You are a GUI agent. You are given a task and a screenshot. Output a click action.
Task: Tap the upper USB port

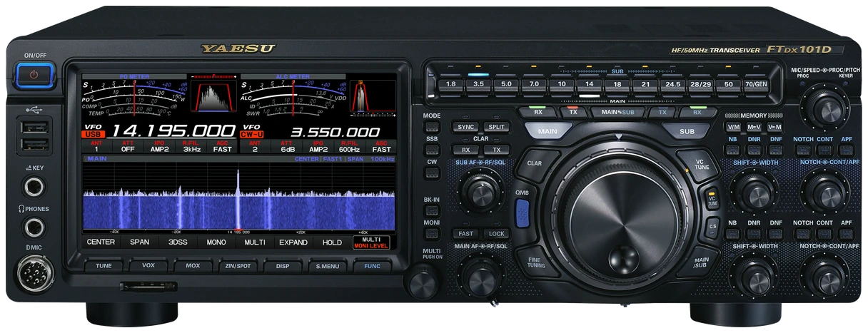[35, 128]
